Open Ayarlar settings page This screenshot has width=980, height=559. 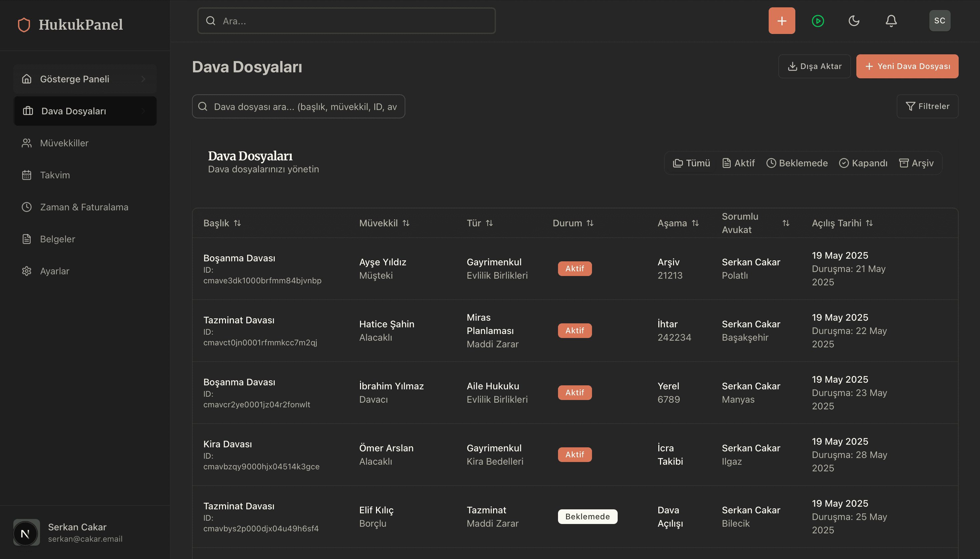click(55, 271)
